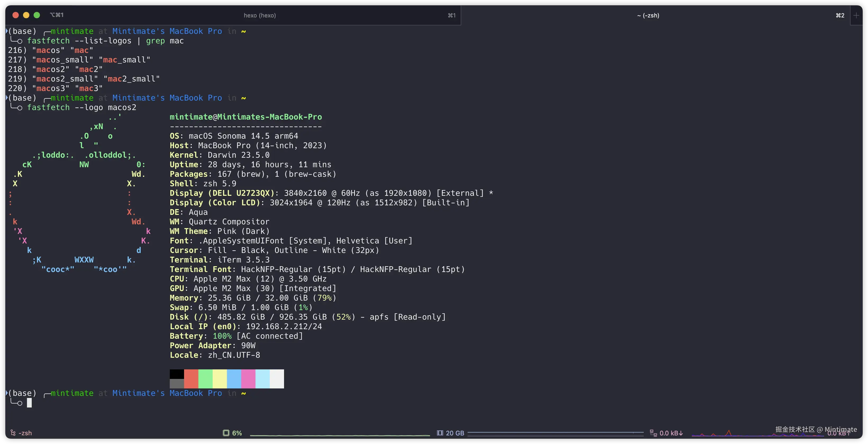Click the terminal cursor block at the prompt
Viewport: 868px width, 444px height.
point(30,403)
